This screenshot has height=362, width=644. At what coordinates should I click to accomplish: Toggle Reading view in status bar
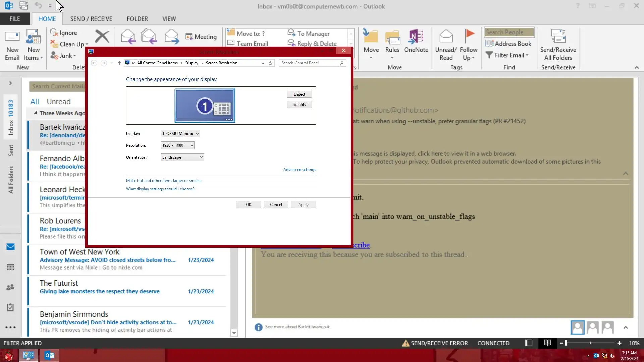[x=547, y=343]
